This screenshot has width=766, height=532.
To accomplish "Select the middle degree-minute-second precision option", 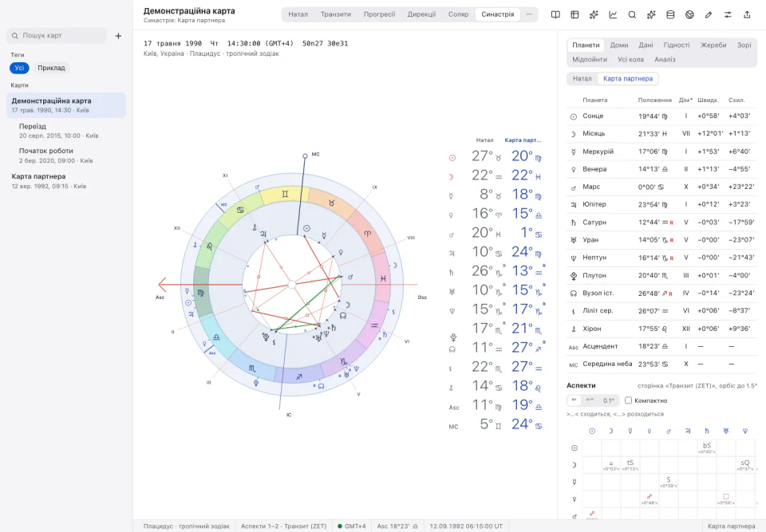I will tap(590, 400).
